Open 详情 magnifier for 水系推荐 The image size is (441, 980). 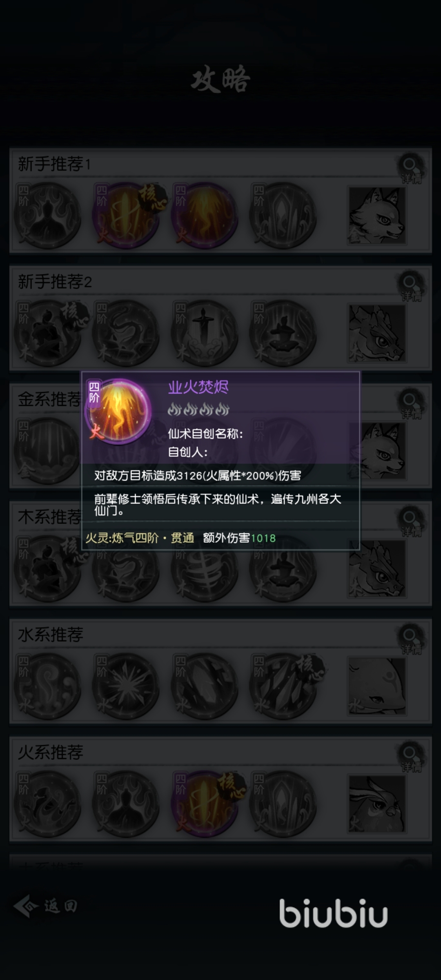pyautogui.click(x=411, y=639)
